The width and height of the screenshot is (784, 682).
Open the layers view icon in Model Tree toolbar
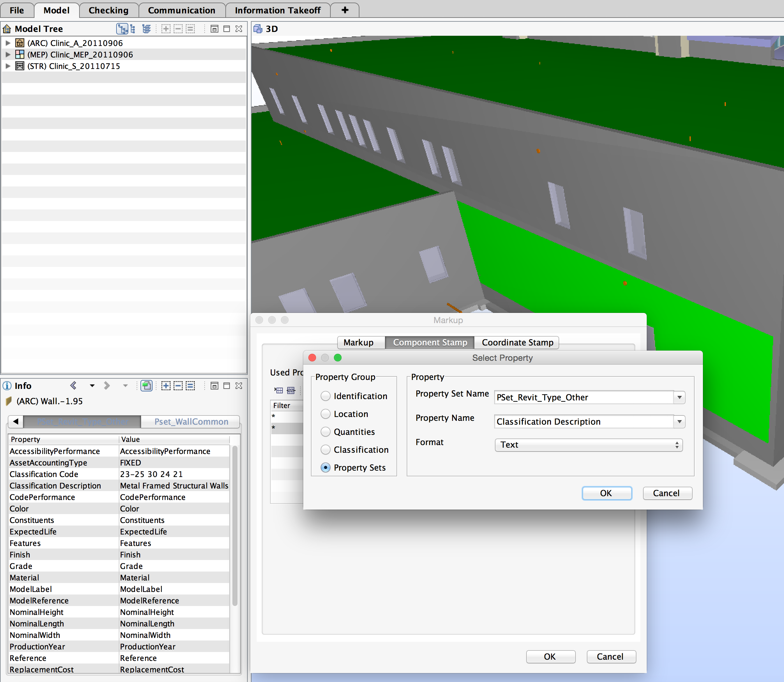coord(147,28)
